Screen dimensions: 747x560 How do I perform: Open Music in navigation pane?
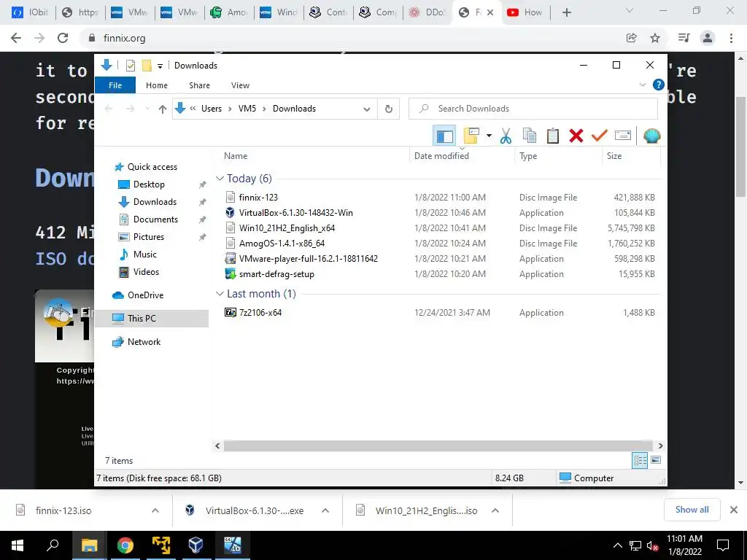pos(145,254)
